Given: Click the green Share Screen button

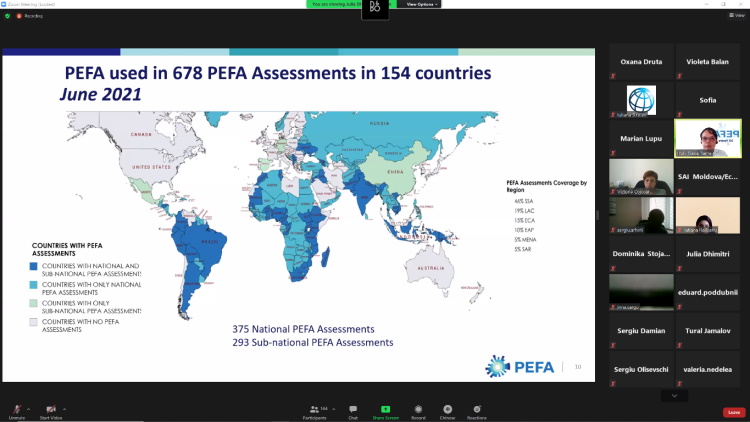Looking at the screenshot, I should coord(386,411).
